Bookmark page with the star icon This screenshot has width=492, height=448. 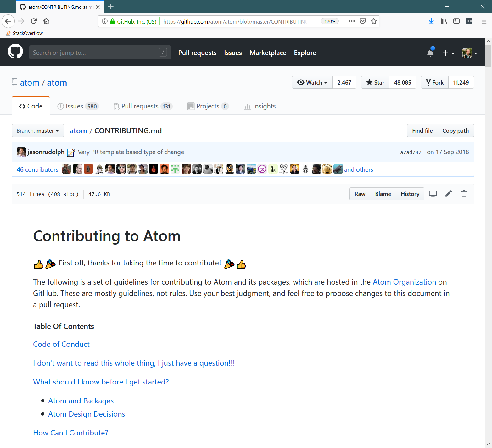click(374, 21)
